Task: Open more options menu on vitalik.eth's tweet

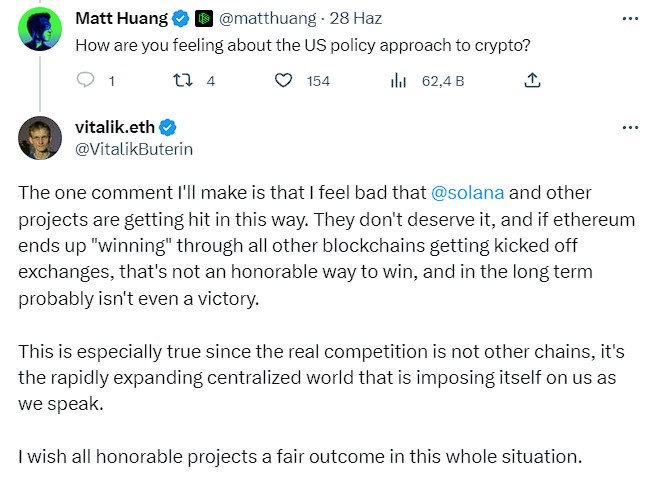Action: click(x=630, y=128)
